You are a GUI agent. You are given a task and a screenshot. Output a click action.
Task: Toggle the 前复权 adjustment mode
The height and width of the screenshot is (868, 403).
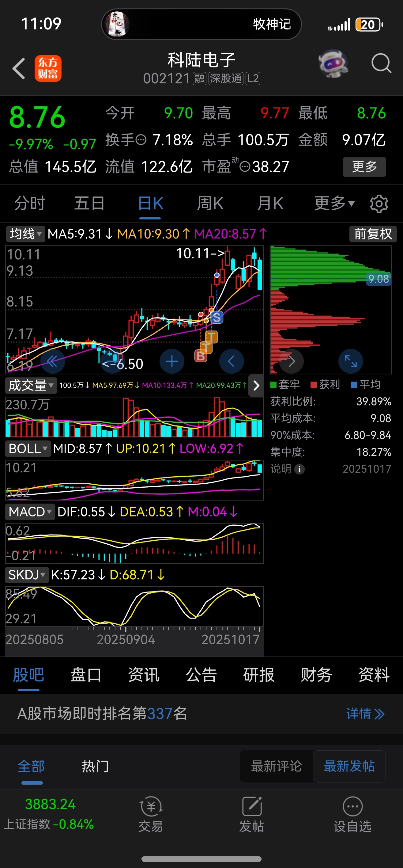[x=373, y=234]
